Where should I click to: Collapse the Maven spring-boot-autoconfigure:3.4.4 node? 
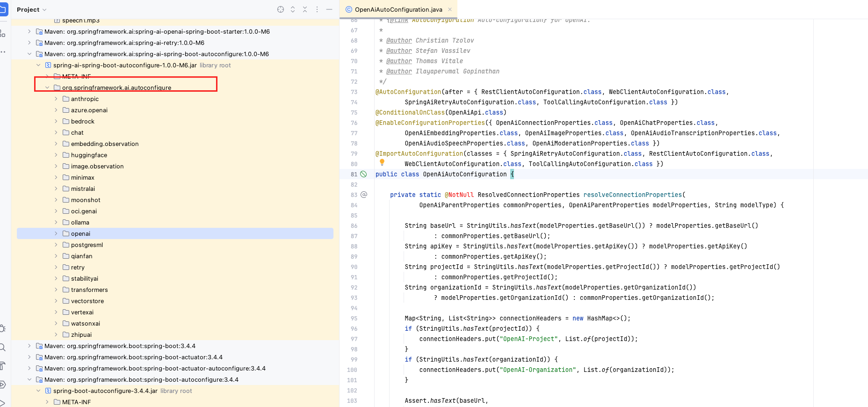pos(29,380)
